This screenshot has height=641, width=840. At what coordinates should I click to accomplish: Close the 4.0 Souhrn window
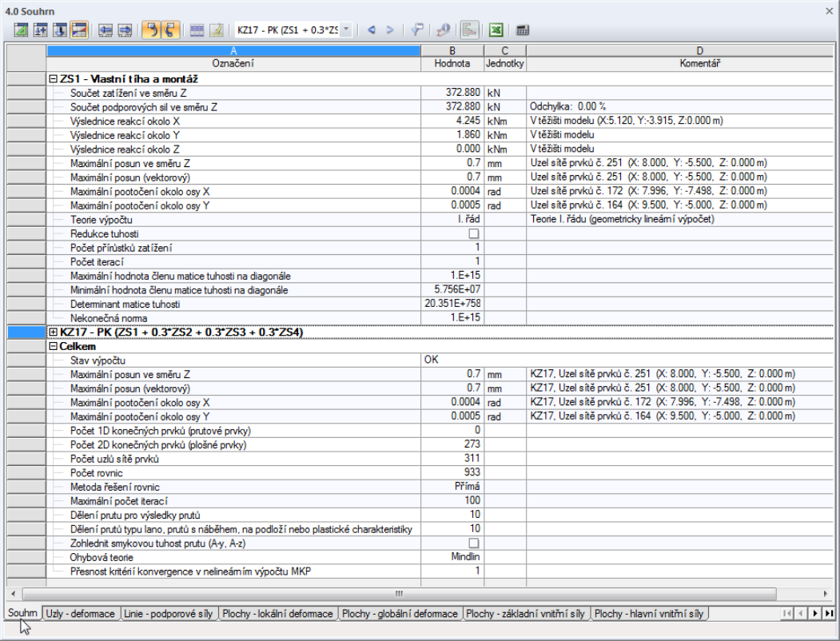tap(829, 10)
